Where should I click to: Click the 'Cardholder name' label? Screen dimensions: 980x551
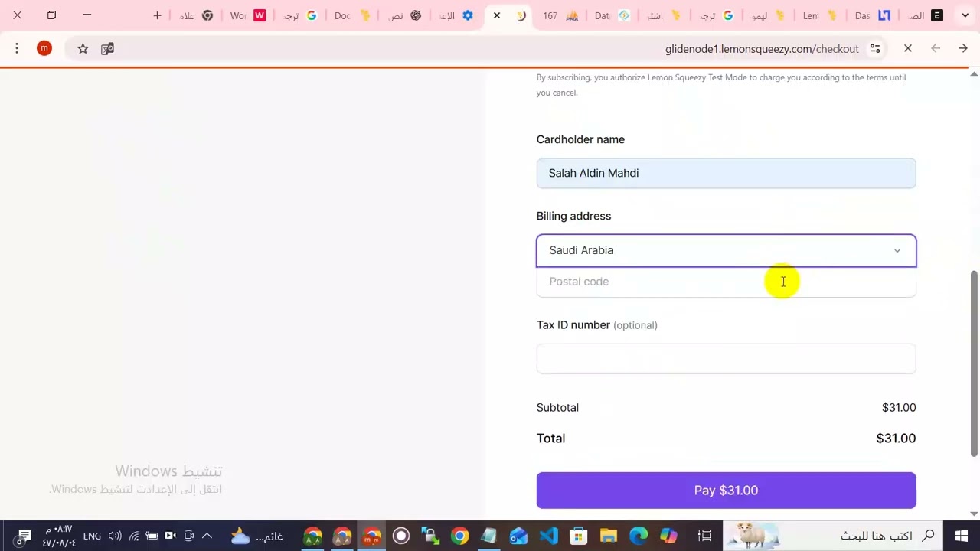(580, 139)
